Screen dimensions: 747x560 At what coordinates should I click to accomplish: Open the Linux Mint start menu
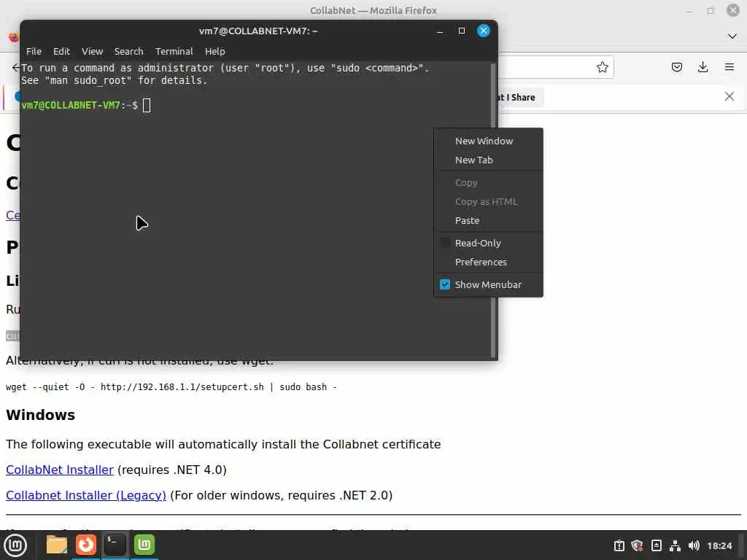(15, 545)
